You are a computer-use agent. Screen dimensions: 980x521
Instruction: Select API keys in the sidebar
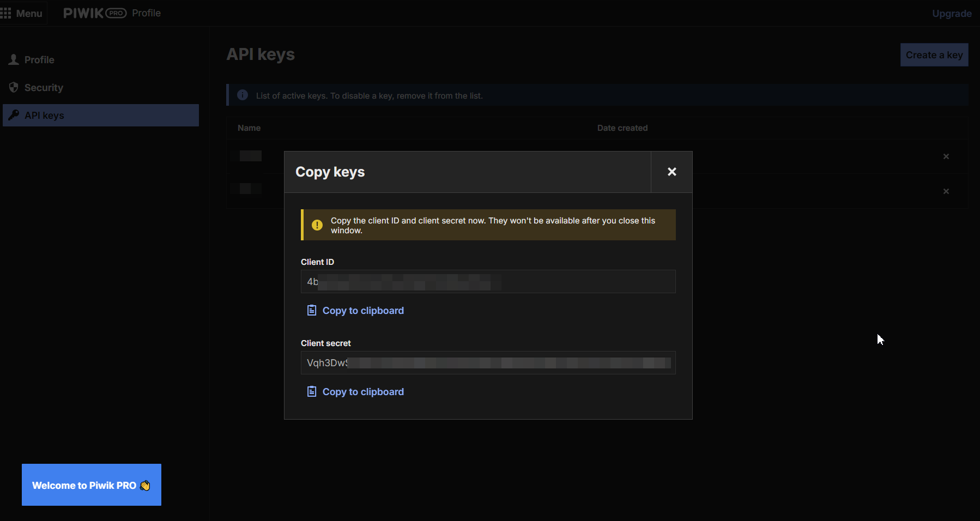point(101,116)
